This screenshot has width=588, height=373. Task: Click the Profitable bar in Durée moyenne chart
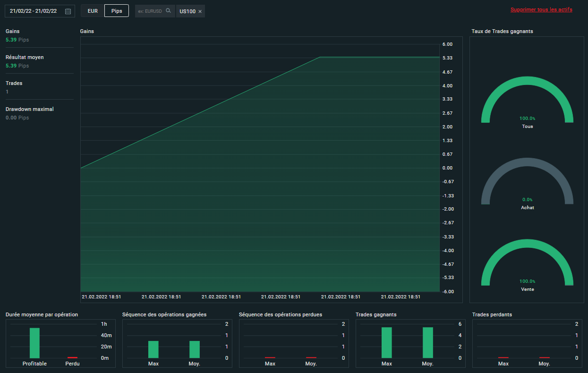point(34,343)
